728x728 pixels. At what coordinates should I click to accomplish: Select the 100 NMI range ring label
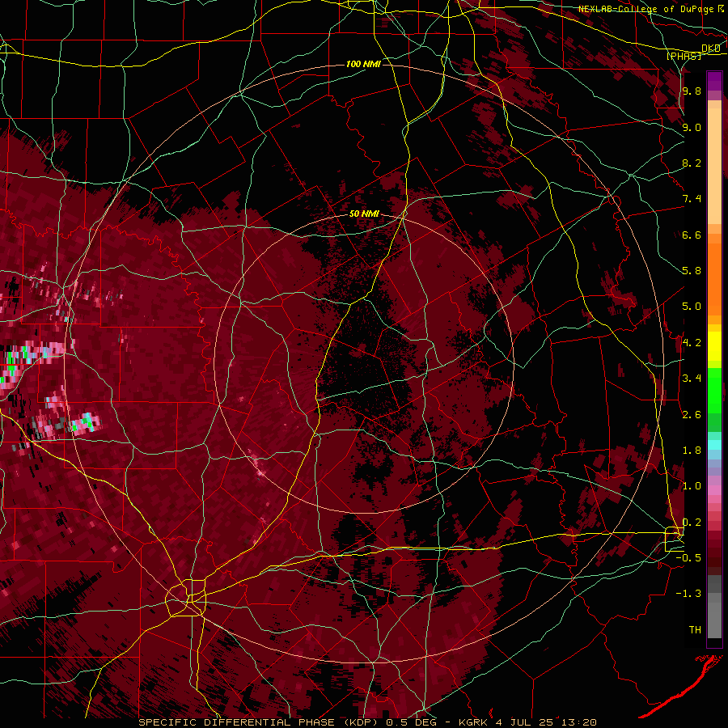click(x=363, y=64)
